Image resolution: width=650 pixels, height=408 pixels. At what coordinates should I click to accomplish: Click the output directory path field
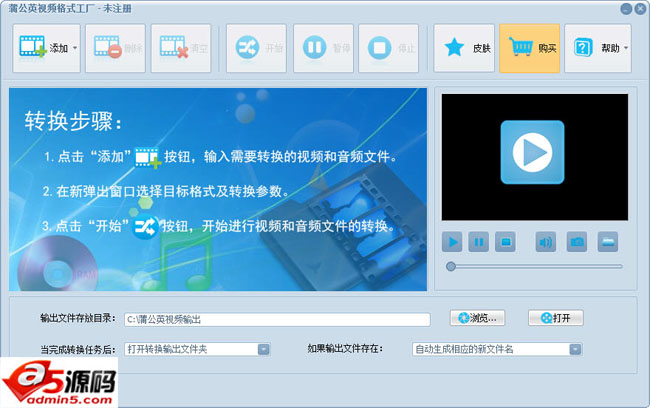tap(277, 319)
